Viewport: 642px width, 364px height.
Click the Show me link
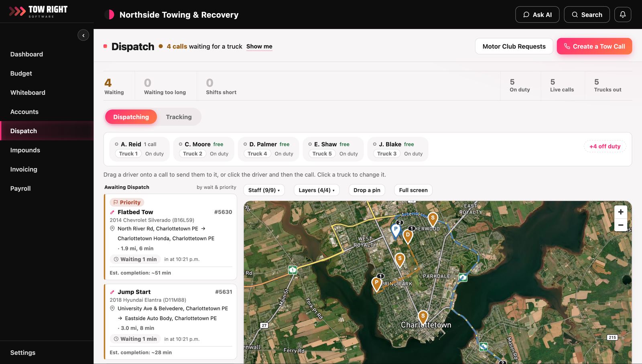[x=259, y=47]
